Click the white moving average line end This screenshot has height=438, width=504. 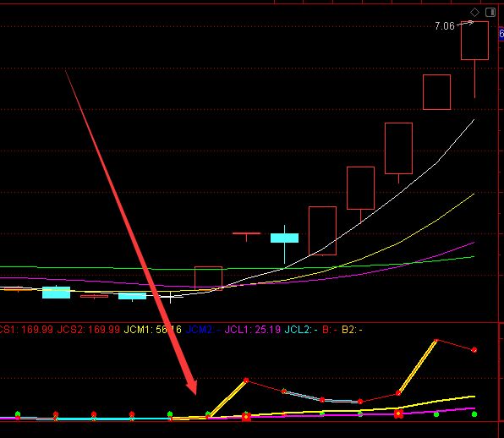point(474,120)
